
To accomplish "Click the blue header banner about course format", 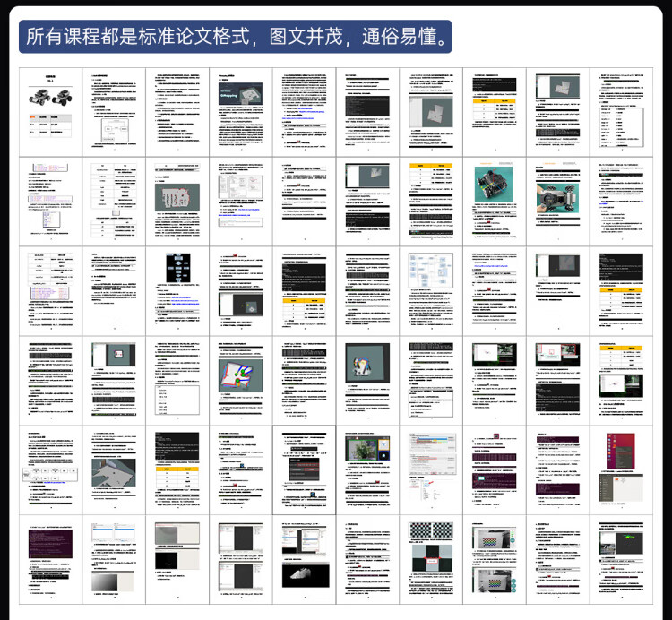I will tap(236, 37).
